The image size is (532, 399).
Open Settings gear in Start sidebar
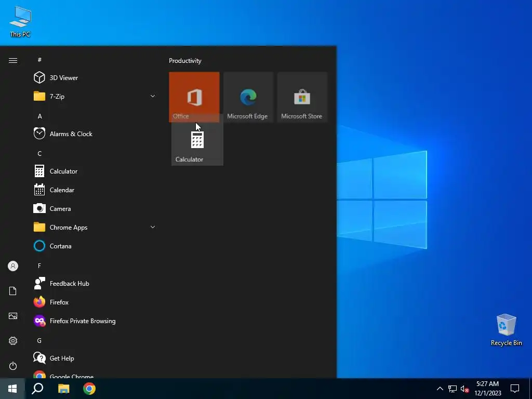tap(13, 341)
